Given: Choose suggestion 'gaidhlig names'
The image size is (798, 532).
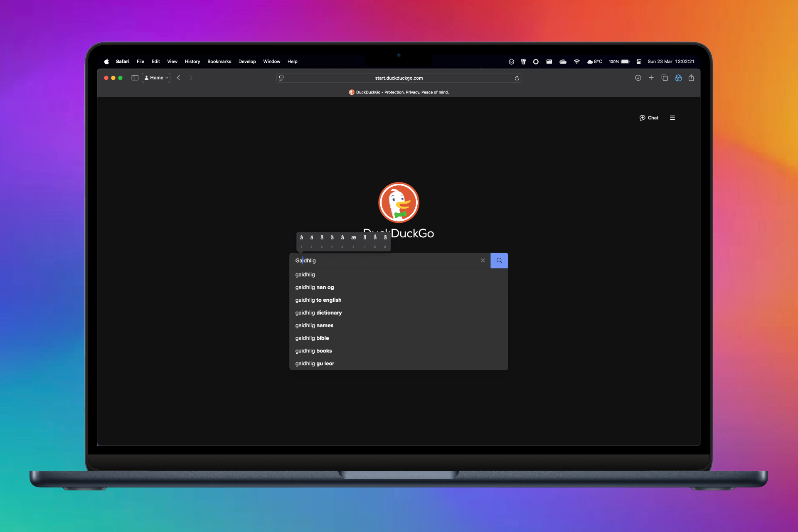Looking at the screenshot, I should pyautogui.click(x=399, y=325).
